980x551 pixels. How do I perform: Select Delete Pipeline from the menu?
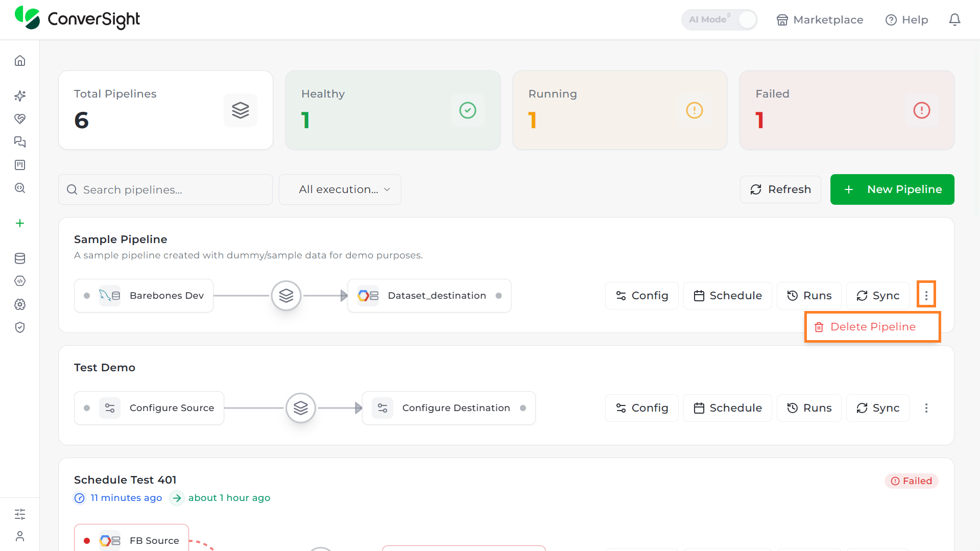pos(873,327)
